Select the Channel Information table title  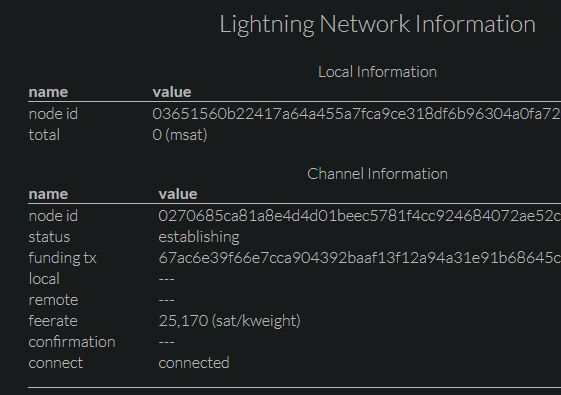(377, 174)
